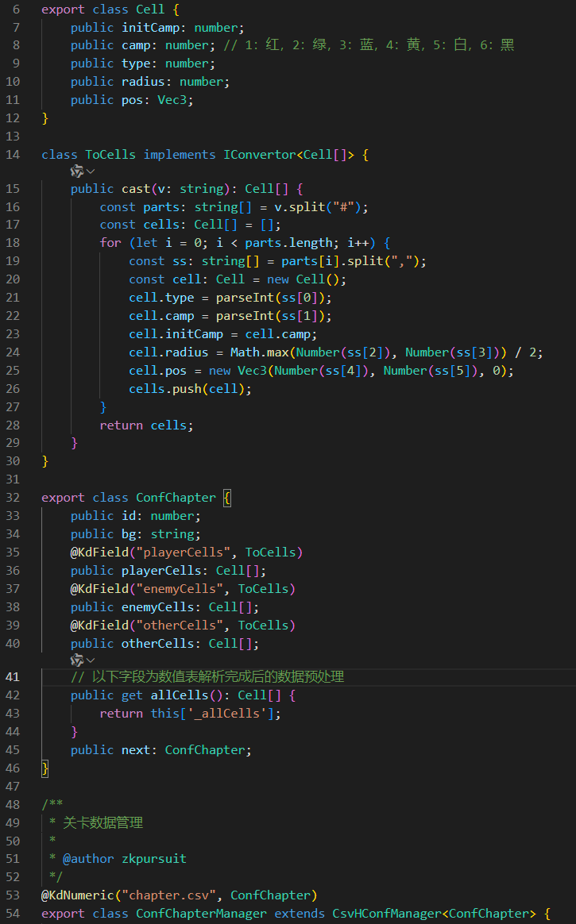Click 'return cells' on line 28

point(143,425)
